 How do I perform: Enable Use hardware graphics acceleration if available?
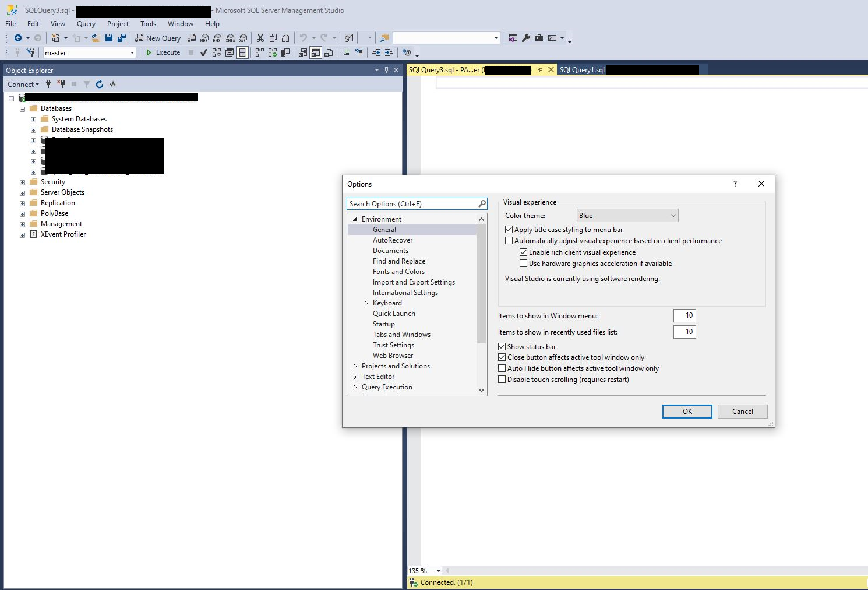click(523, 264)
